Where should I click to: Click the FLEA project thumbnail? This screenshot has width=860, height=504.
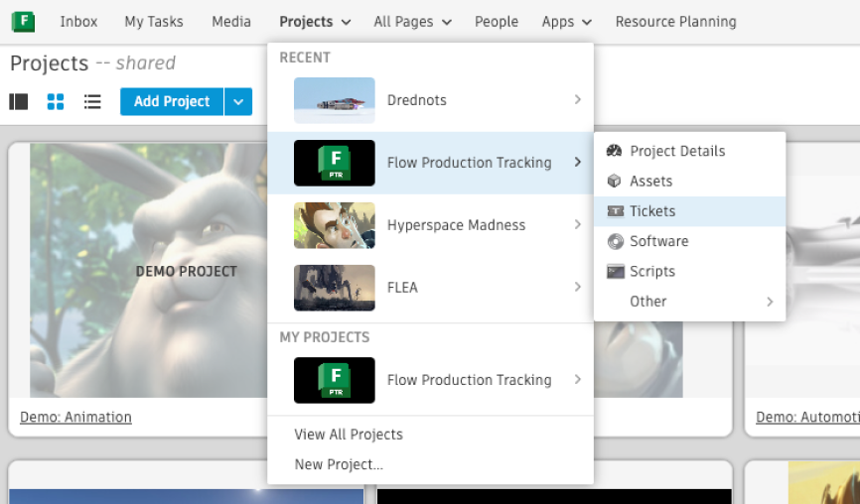tap(335, 288)
